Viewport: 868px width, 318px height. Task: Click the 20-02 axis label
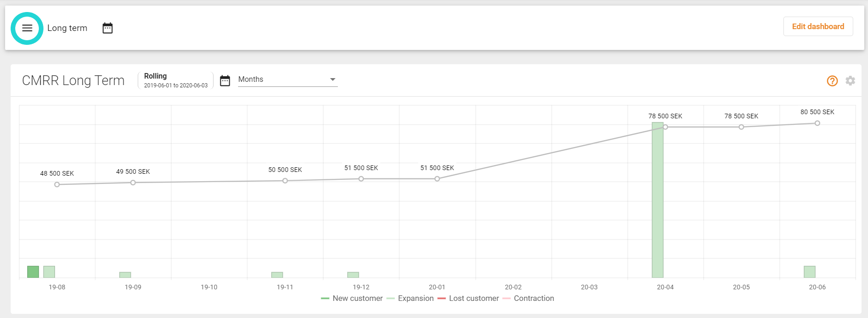click(513, 287)
